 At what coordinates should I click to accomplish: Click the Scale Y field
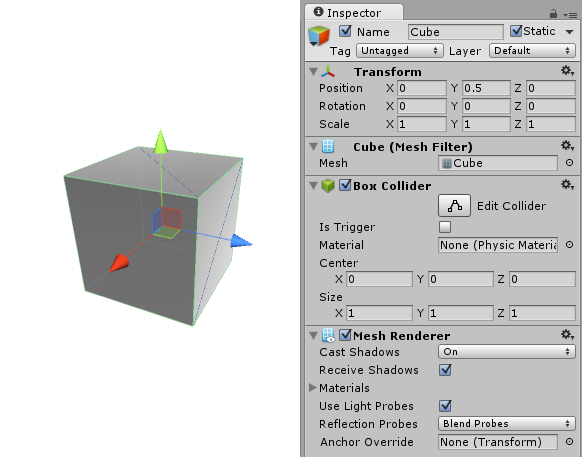(x=486, y=124)
